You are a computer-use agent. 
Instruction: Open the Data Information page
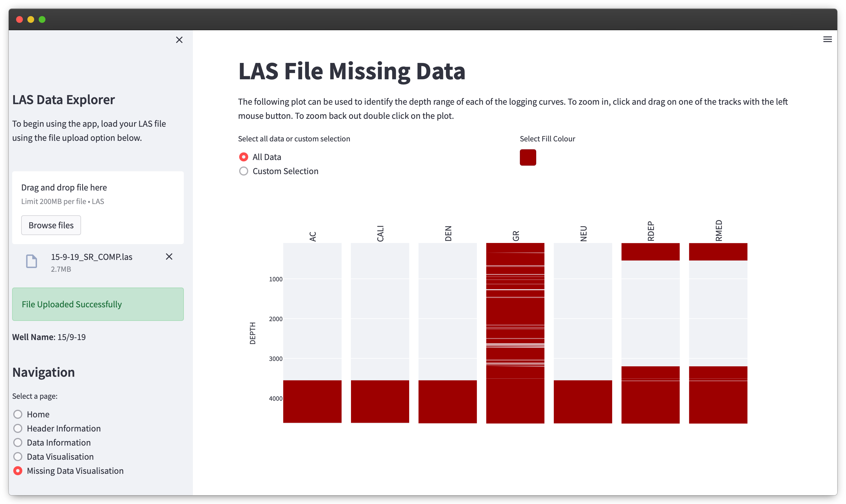(x=18, y=442)
